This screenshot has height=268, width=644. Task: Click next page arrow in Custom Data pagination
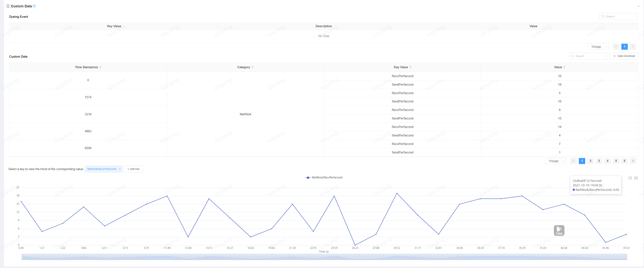pos(633,161)
